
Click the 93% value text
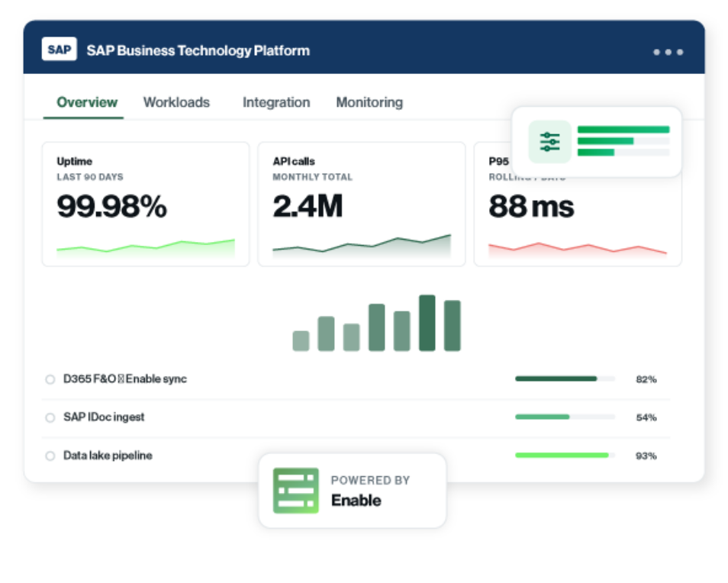coord(646,456)
